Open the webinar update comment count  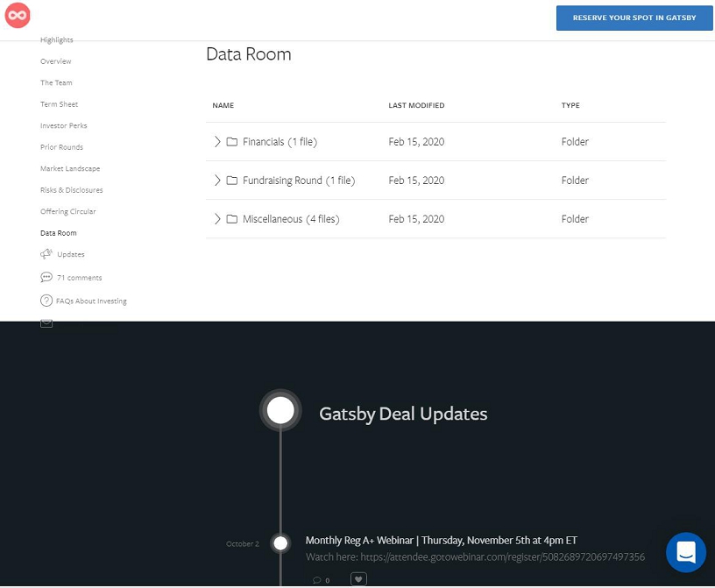[321, 580]
